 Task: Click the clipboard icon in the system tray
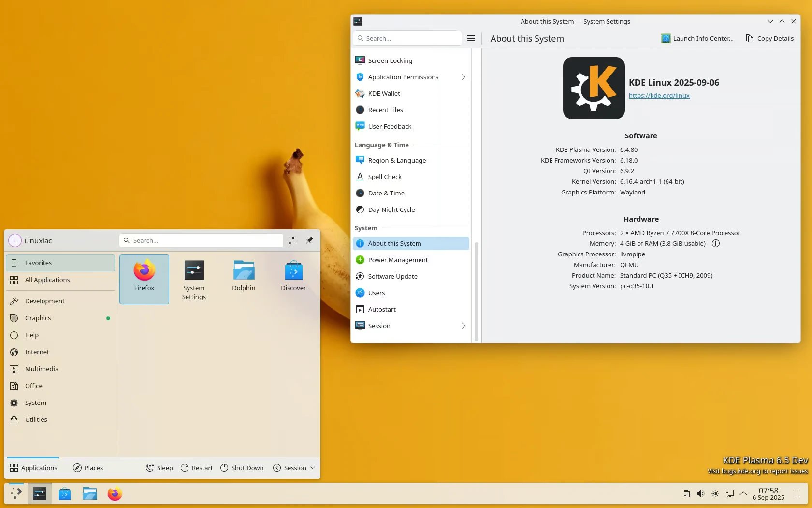tap(686, 493)
